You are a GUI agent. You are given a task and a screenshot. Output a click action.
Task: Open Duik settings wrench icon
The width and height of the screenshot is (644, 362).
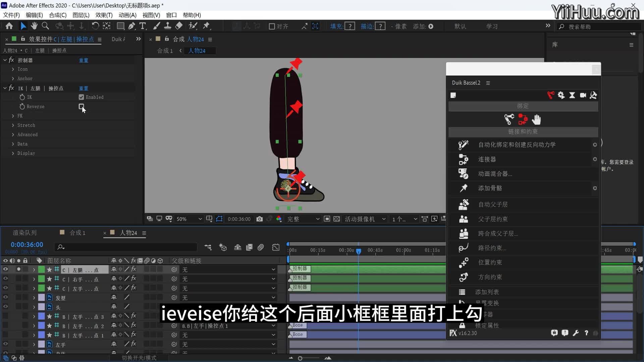tap(576, 333)
